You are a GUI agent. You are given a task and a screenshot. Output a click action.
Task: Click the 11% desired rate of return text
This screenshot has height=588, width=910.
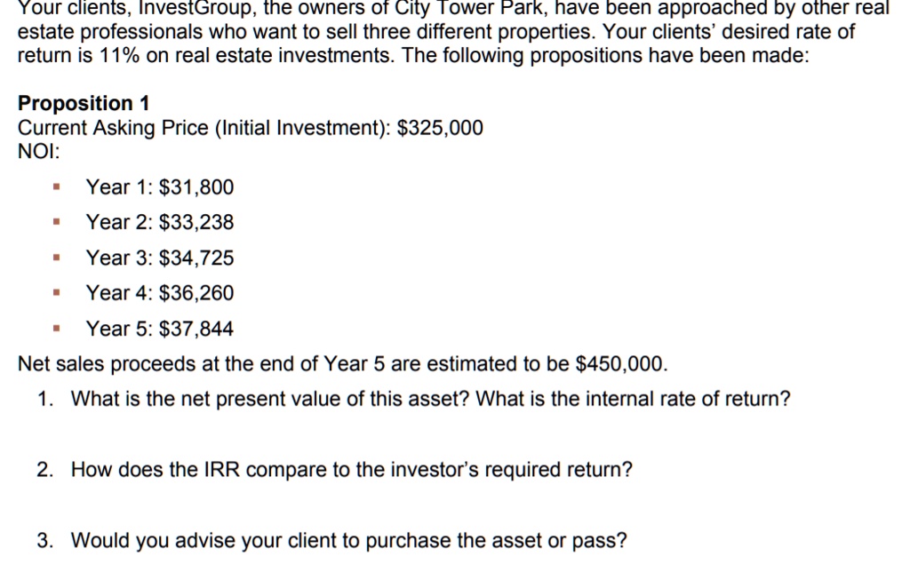[120, 56]
